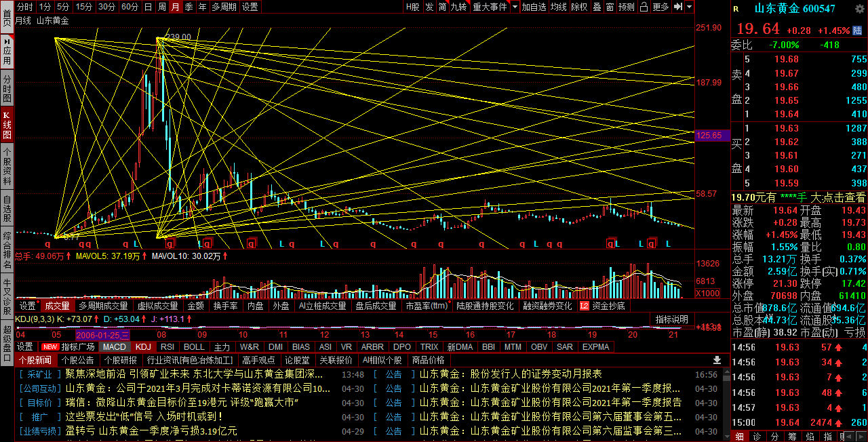Toggle the 除权 ex-rights adjustment

579,7
